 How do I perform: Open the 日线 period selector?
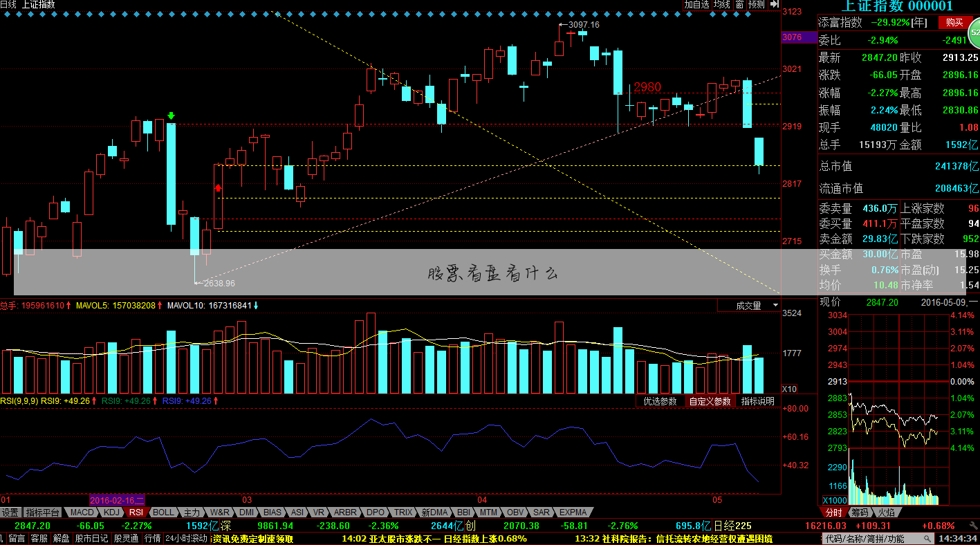point(8,4)
